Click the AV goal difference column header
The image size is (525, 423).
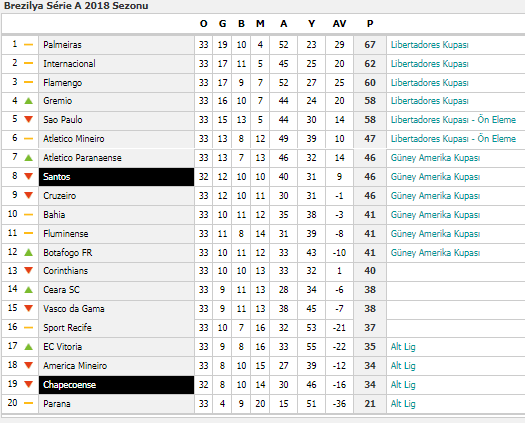tap(339, 23)
